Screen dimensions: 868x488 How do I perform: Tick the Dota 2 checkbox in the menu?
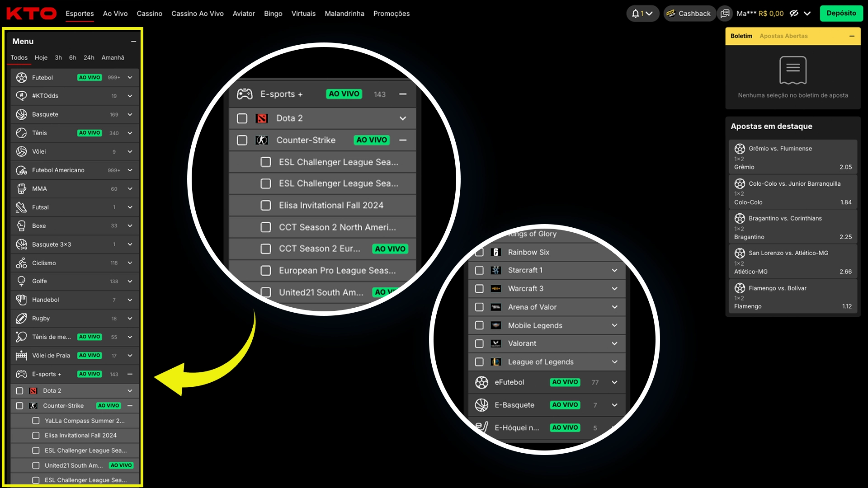(19, 391)
